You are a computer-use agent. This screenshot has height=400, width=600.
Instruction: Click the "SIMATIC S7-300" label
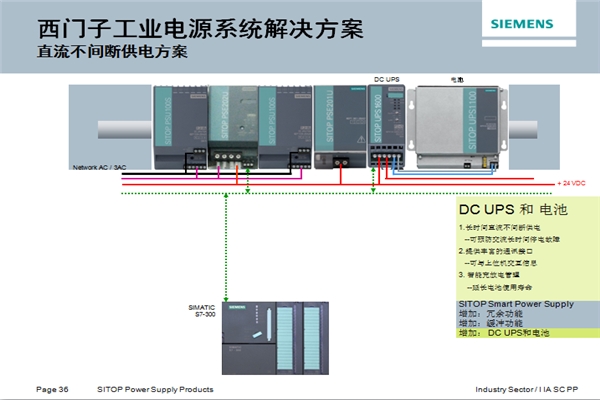click(x=202, y=311)
